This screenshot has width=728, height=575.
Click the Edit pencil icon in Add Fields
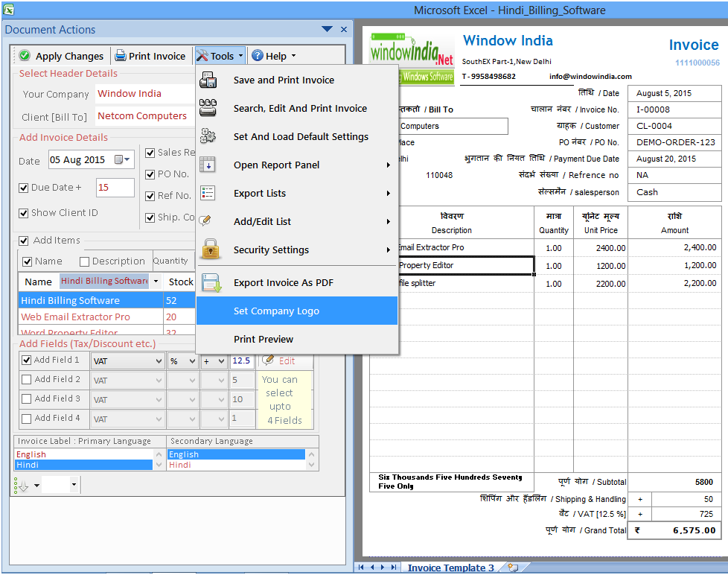267,360
